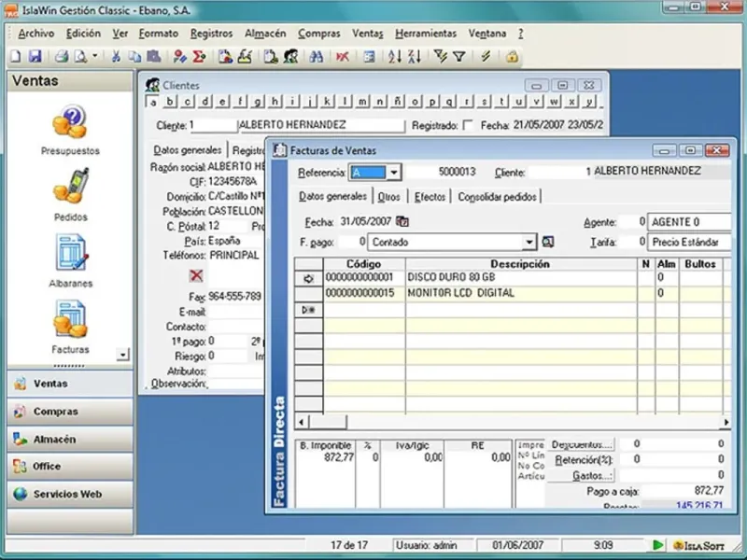Switch to the Efectos tab
This screenshot has width=747, height=560.
point(430,197)
